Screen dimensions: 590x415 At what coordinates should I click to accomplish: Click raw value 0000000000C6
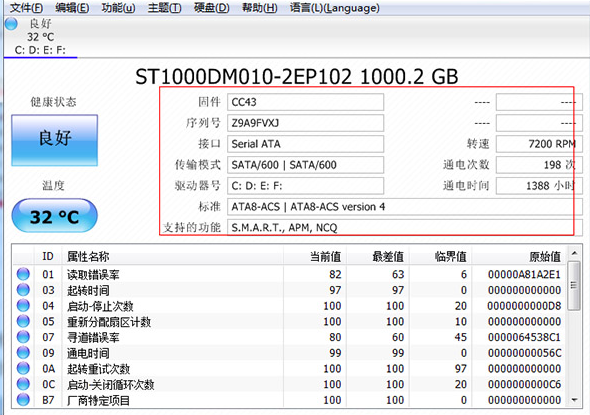524,385
